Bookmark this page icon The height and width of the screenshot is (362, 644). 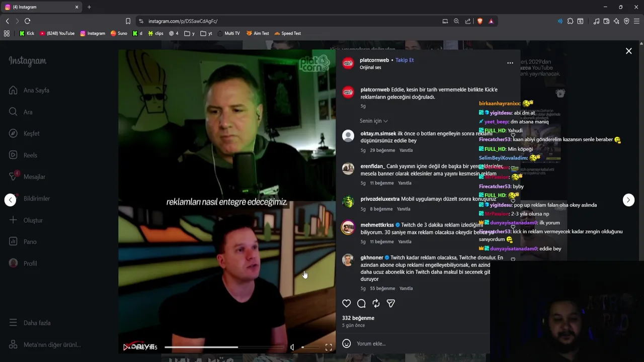tap(128, 21)
